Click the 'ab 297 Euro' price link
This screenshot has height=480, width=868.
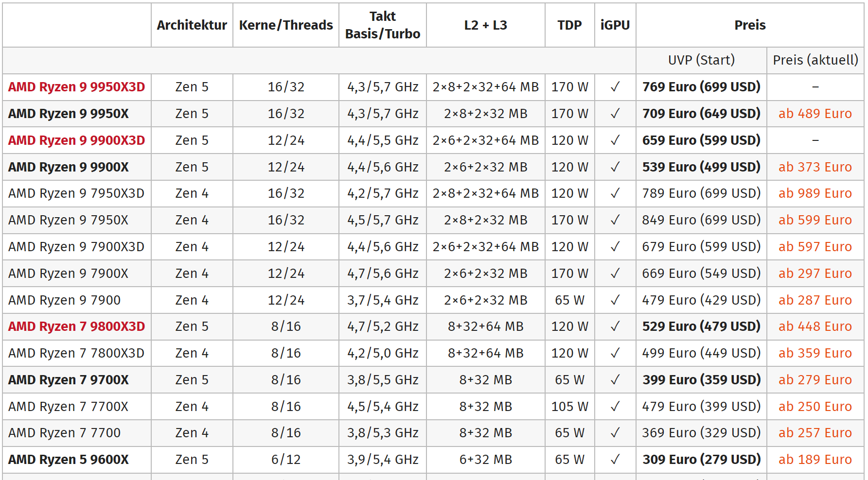click(x=815, y=274)
